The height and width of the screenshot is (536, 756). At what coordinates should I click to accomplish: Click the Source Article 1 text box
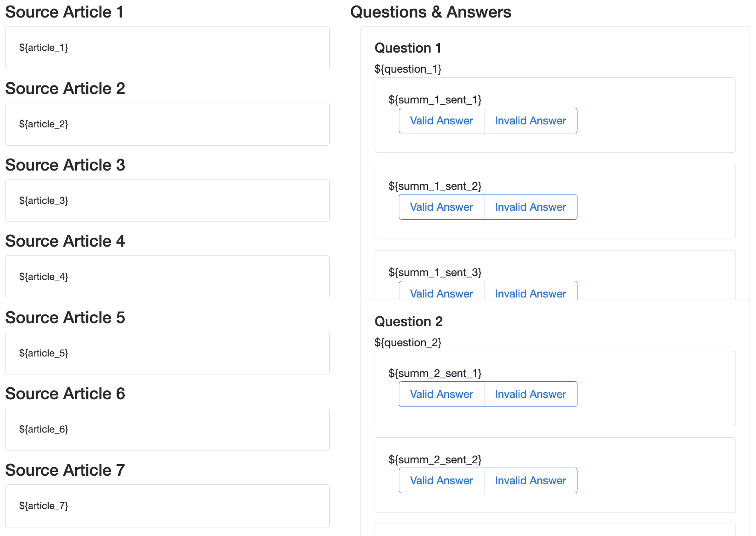point(167,48)
